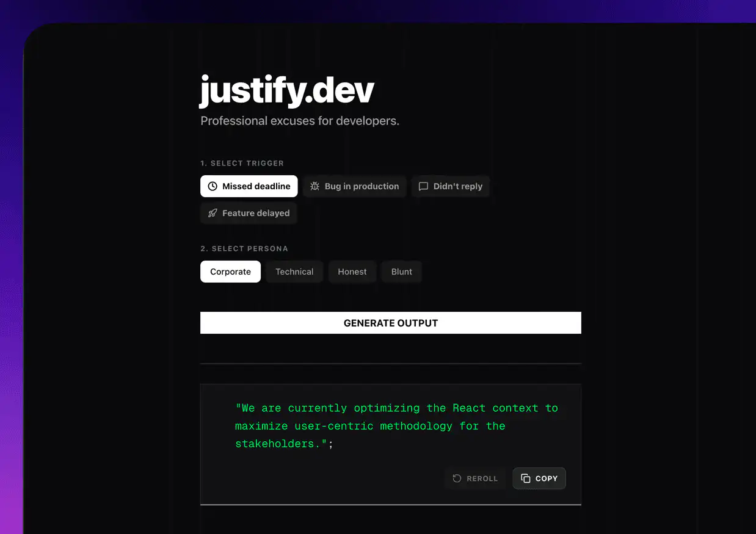Choose the Feature delayed trigger
This screenshot has width=756, height=534.
[x=249, y=213]
